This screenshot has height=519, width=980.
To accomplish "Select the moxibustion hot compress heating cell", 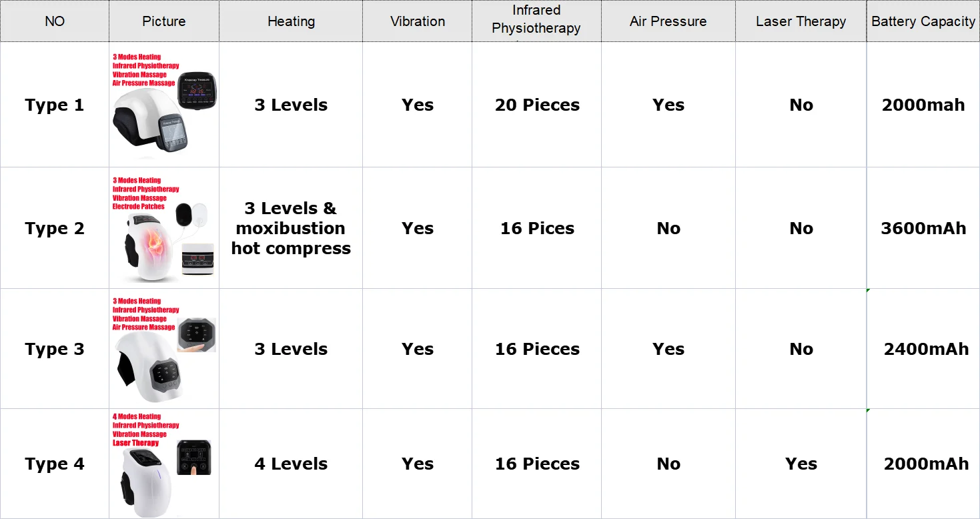I will coord(291,228).
